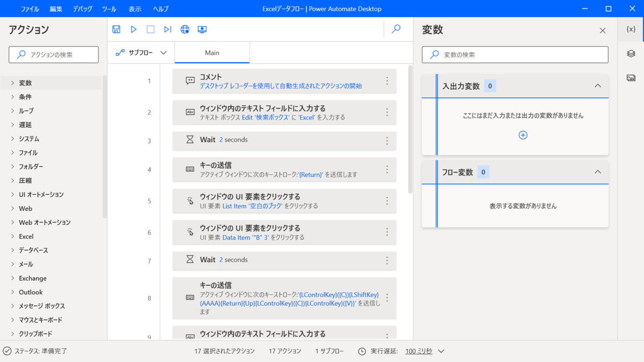Open more options for action 4 キーの送信

pos(387,169)
